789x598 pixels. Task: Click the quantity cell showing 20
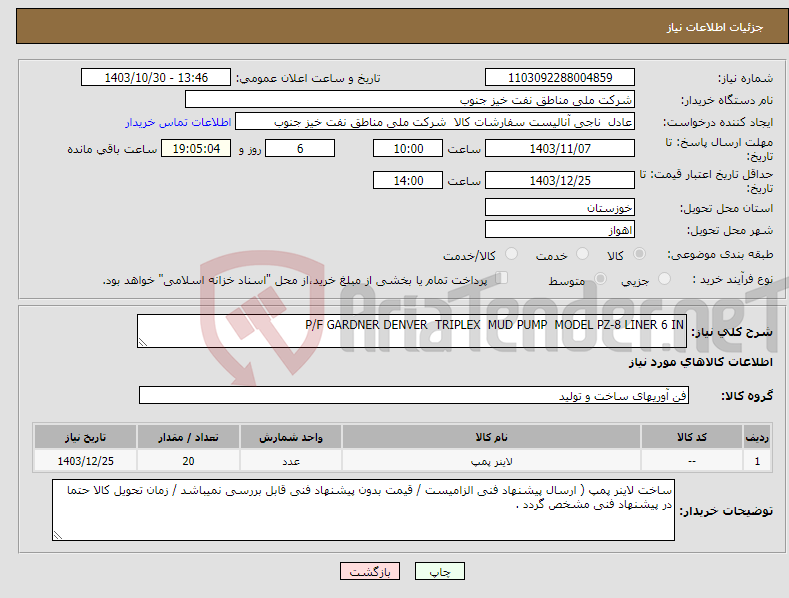pyautogui.click(x=188, y=461)
